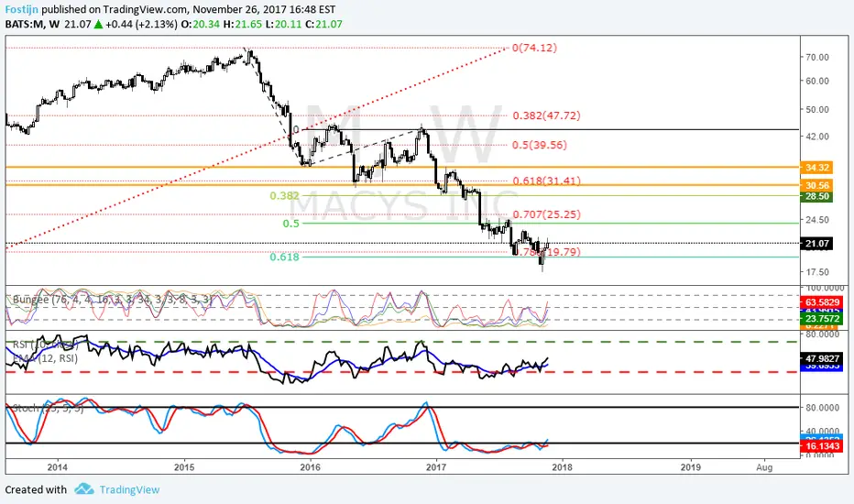
Task: Click the green 23.7572 indicator value tag
Action: tap(821, 319)
